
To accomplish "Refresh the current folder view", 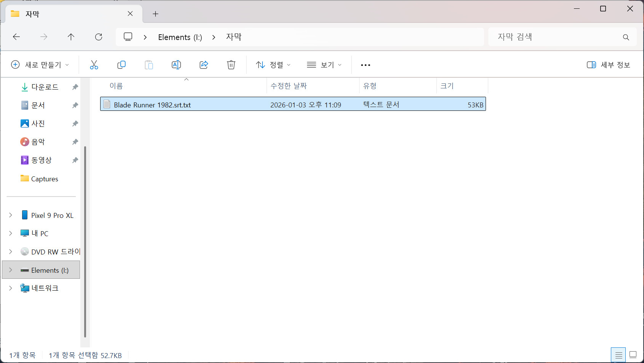I will click(99, 37).
